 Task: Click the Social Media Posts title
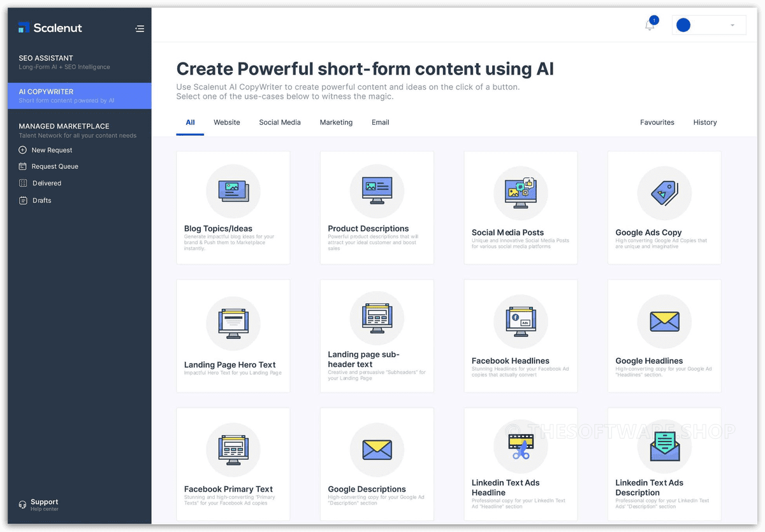coord(508,233)
